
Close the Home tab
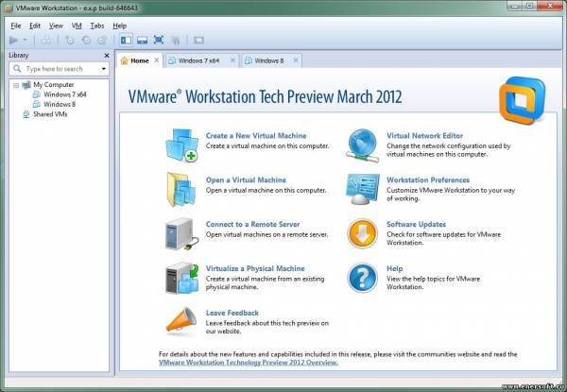(x=157, y=60)
